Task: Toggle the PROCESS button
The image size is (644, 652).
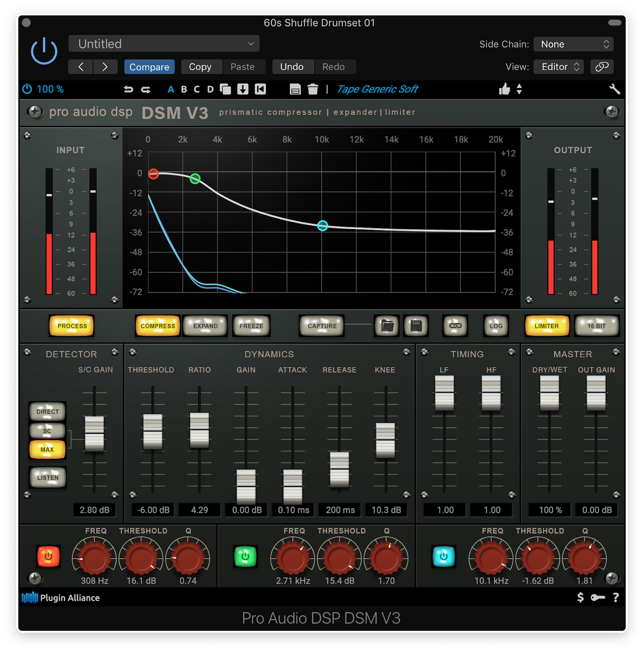Action: pos(72,326)
